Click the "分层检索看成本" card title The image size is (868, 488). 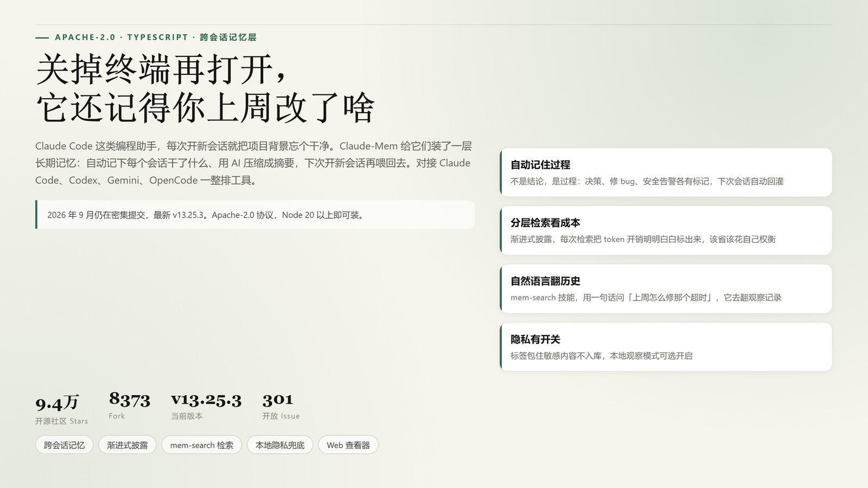tap(545, 223)
